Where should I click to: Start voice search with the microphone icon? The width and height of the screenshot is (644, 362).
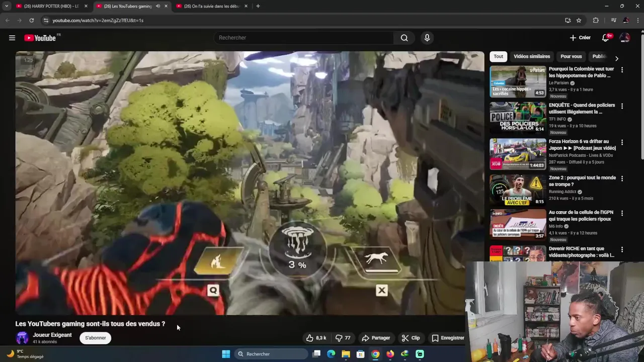point(427,38)
